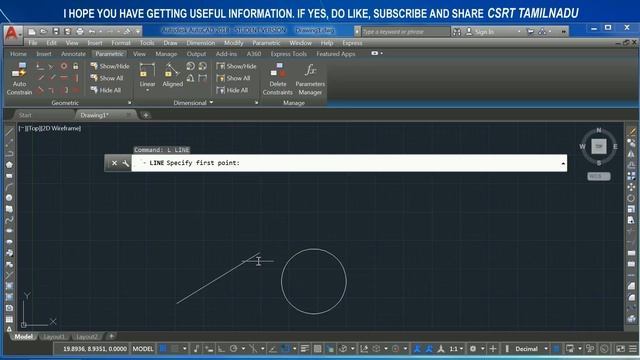The height and width of the screenshot is (360, 640).
Task: Toggle hardware acceleration icon in status bar
Action: pyautogui.click(x=604, y=349)
